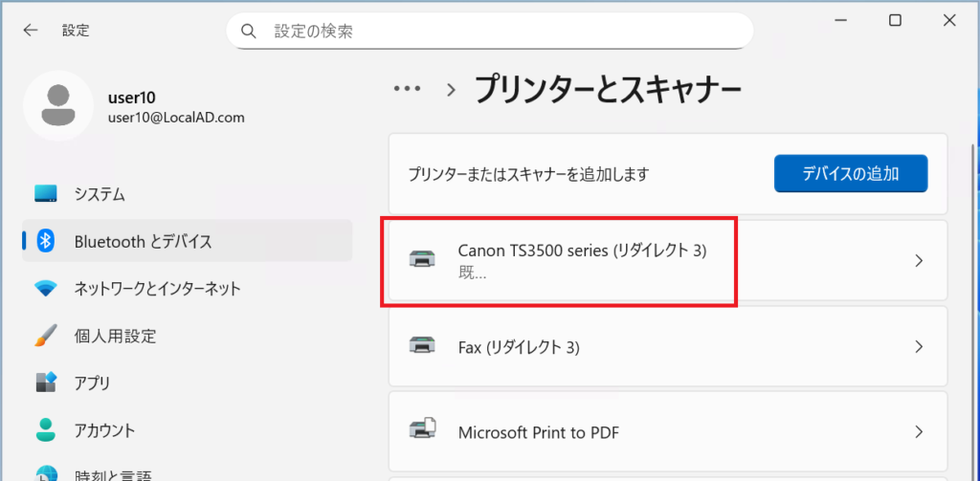Click the network Wi-Fi icon
The height and width of the screenshot is (481, 980).
[x=46, y=289]
